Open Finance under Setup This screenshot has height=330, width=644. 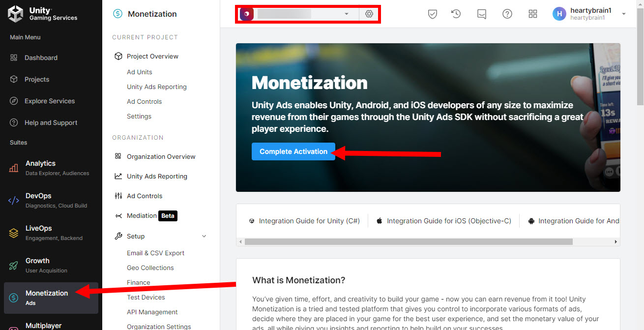139,282
